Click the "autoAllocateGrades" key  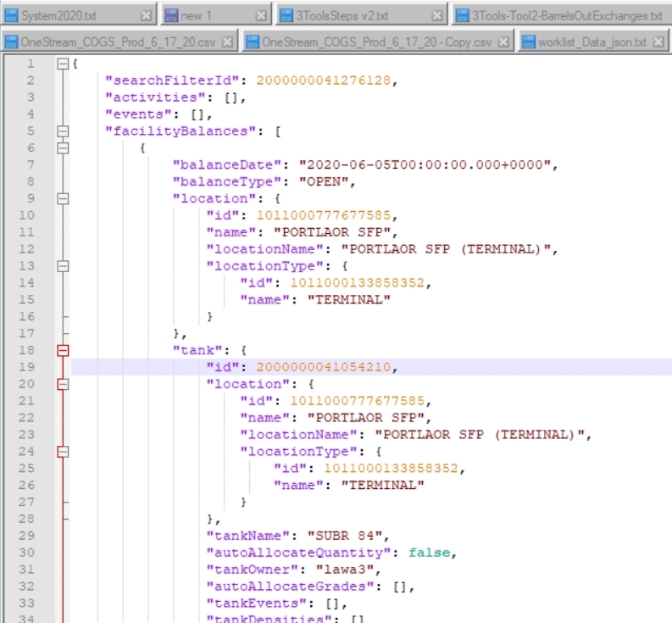290,586
